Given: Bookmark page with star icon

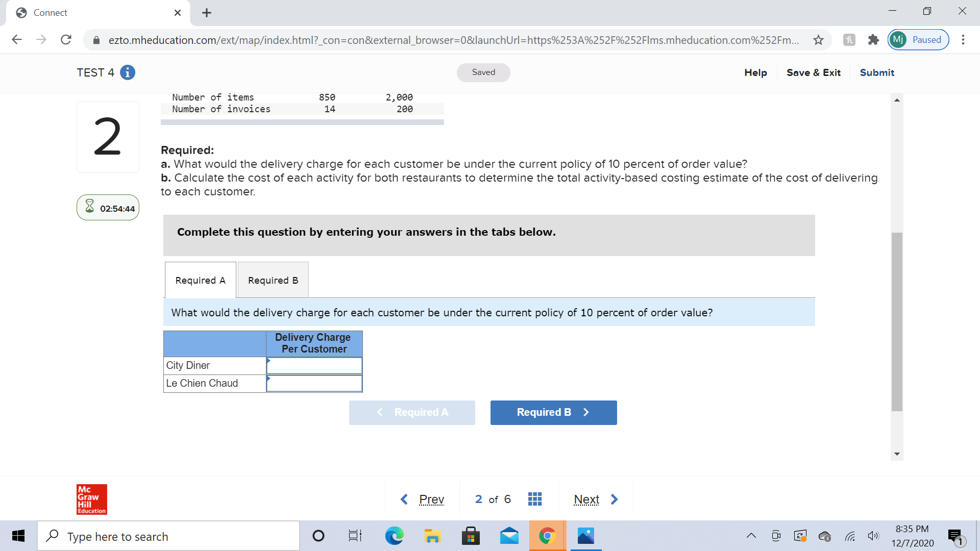Looking at the screenshot, I should tap(818, 40).
